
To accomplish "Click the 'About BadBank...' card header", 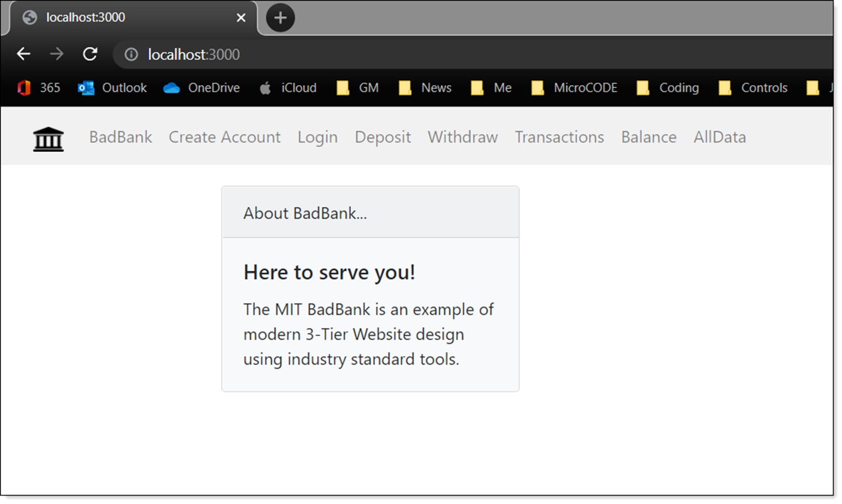I will [x=370, y=213].
